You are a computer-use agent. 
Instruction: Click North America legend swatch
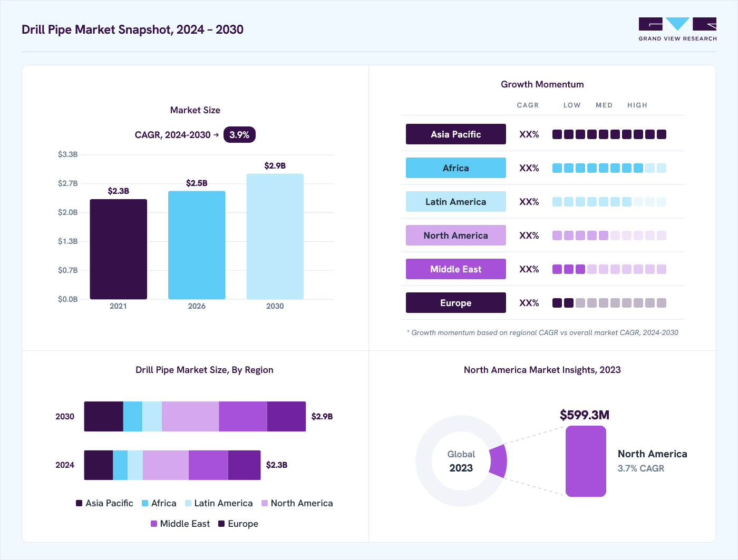tap(265, 503)
